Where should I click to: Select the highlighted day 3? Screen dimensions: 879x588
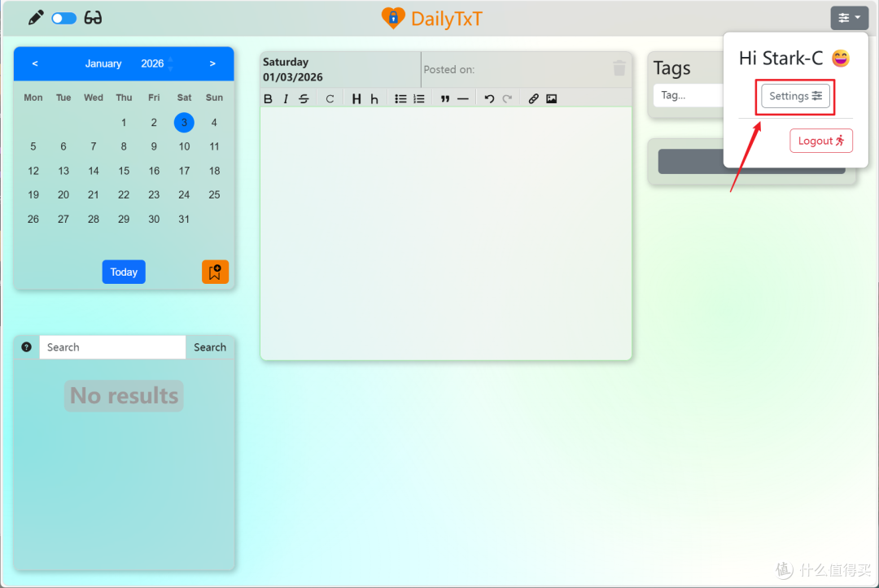click(184, 123)
